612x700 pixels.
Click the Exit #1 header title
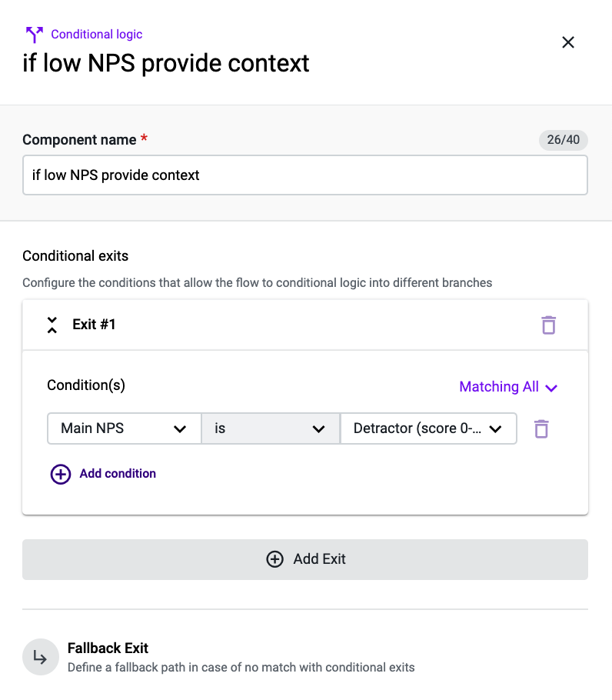click(94, 325)
